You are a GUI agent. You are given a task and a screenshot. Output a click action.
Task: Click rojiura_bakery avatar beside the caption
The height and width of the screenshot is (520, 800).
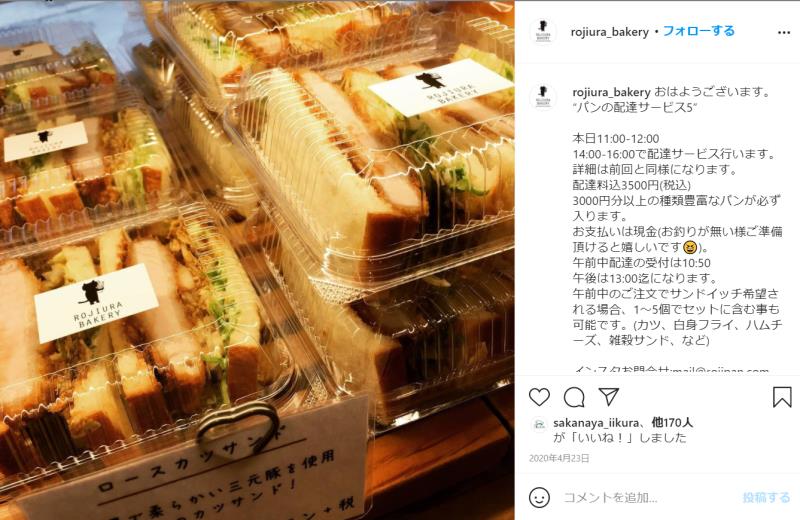[543, 96]
